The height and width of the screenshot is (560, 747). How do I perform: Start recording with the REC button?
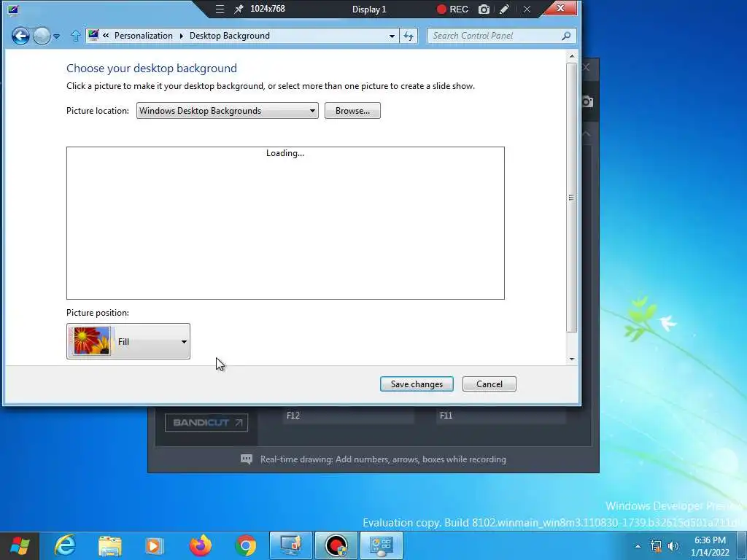(452, 9)
